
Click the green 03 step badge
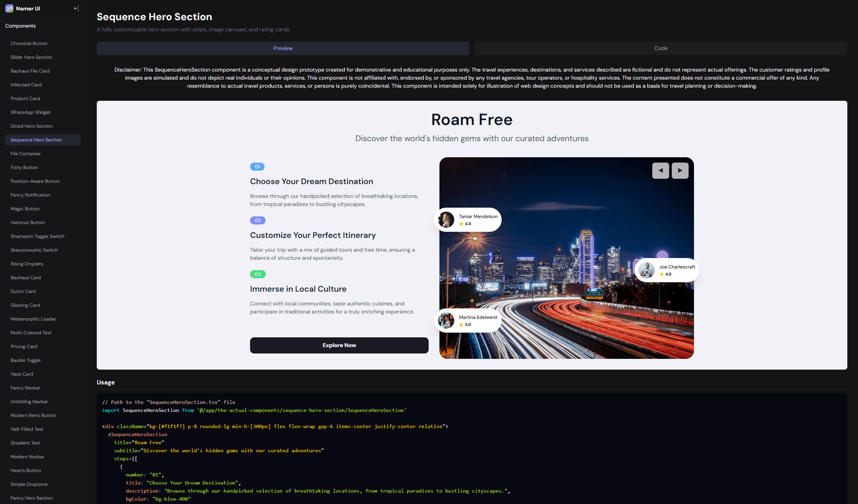(x=258, y=274)
